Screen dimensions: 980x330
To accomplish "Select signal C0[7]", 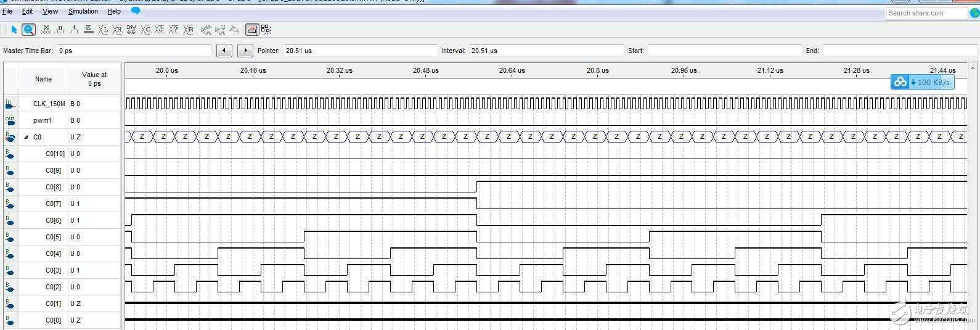I will [54, 204].
